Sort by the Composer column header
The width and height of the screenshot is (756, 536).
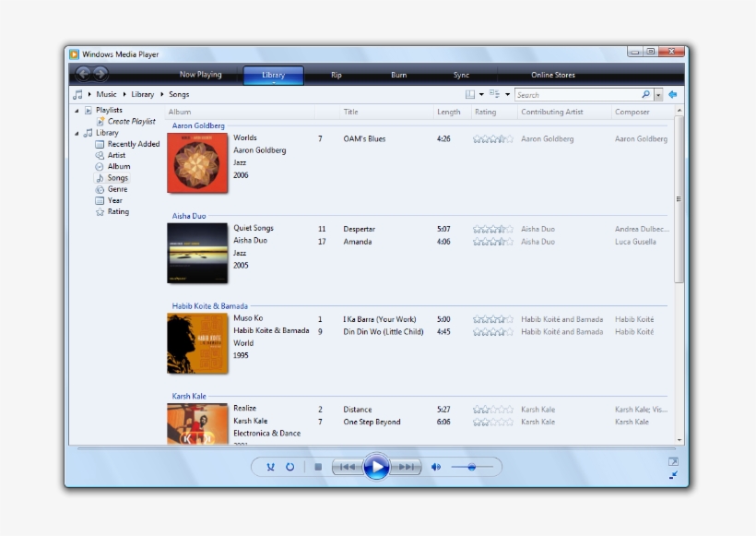pos(644,112)
